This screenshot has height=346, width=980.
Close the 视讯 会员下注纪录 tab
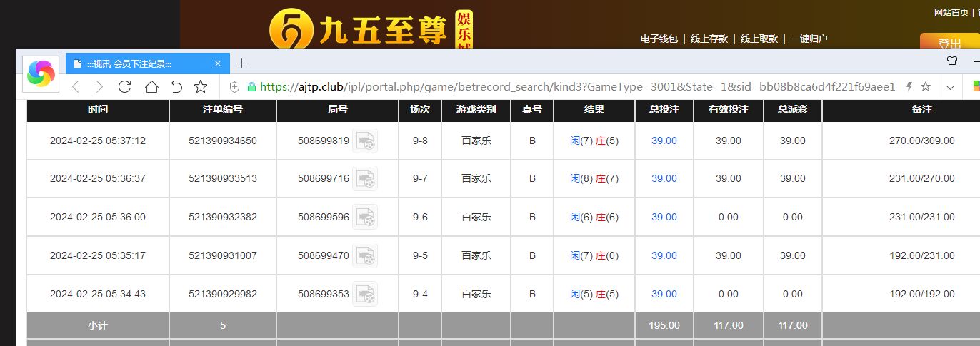click(218, 63)
